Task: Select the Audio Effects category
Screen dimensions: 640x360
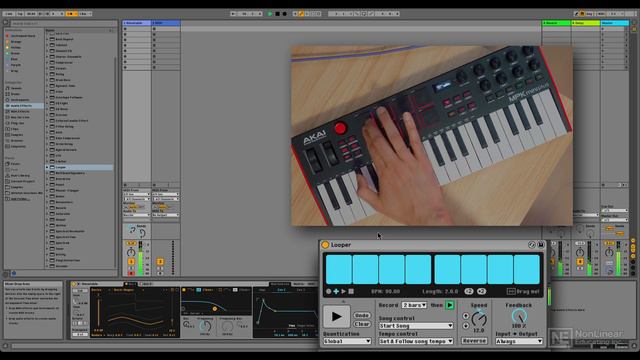Action: [24, 106]
